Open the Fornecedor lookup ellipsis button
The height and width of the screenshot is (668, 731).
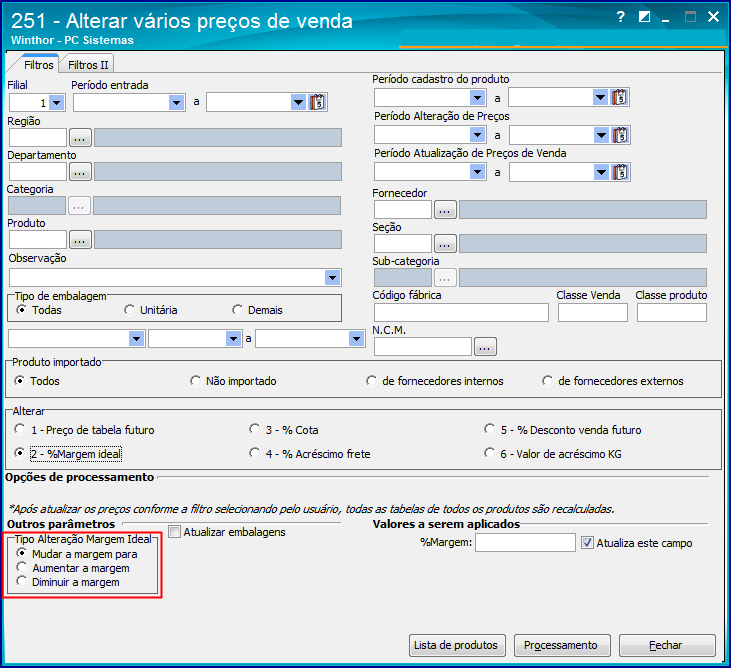[445, 210]
